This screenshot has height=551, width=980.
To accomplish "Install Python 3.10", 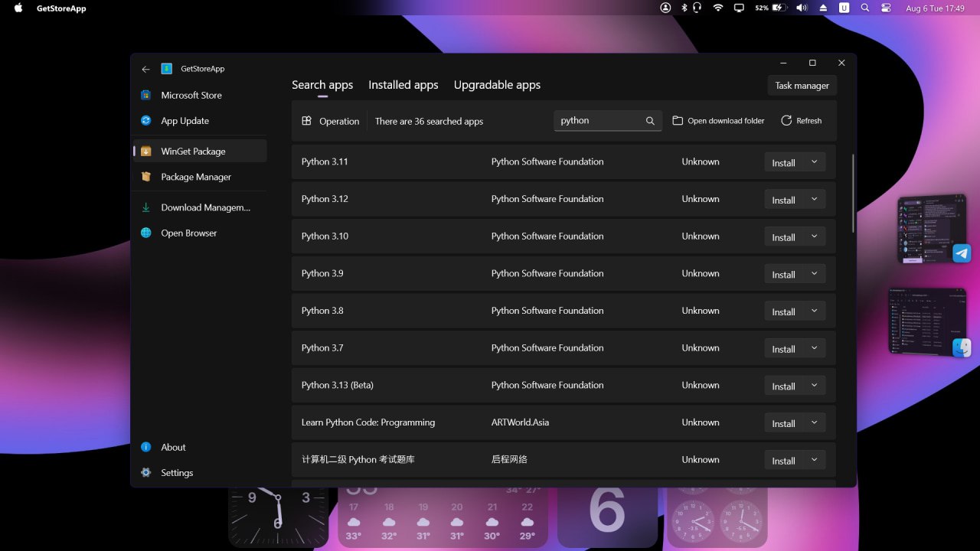I will (783, 237).
